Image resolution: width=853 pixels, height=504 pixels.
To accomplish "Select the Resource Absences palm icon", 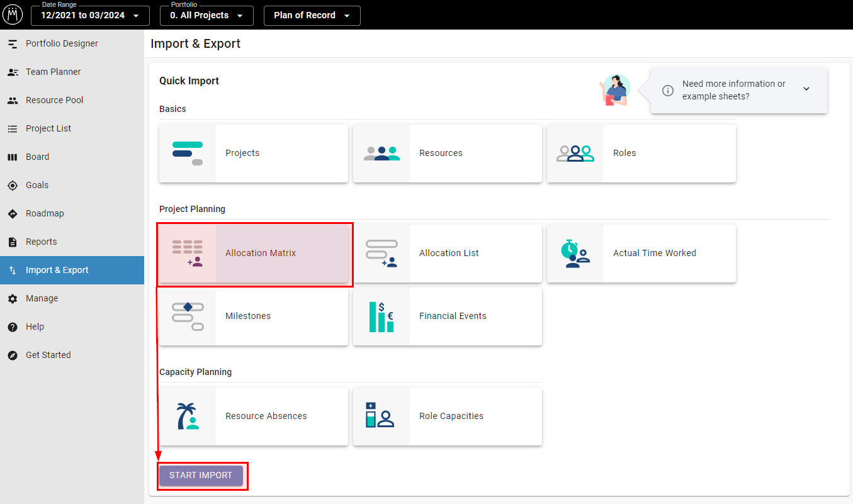I will 188,417.
